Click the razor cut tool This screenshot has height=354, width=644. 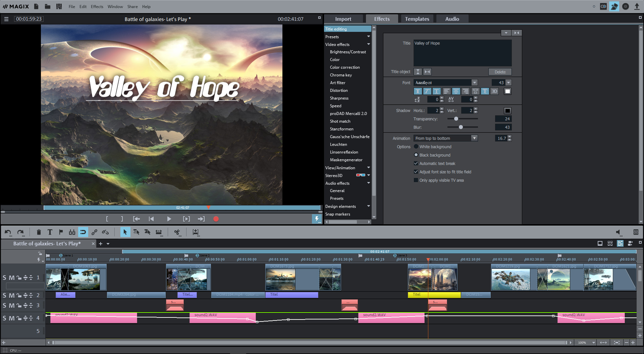click(177, 232)
